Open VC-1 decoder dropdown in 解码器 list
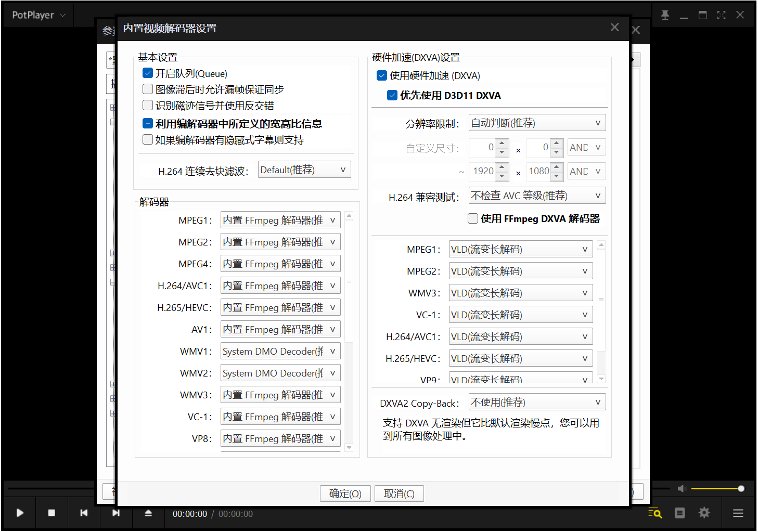Screen dimensions: 758x532 pos(280,417)
